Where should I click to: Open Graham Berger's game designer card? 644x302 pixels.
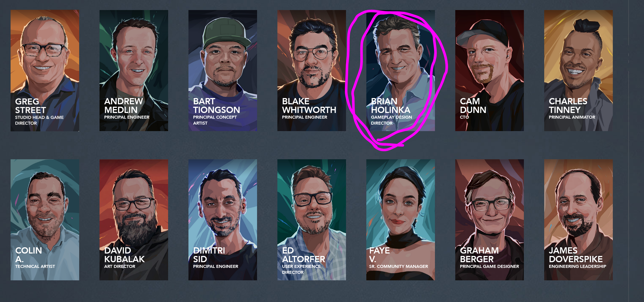[x=489, y=220]
